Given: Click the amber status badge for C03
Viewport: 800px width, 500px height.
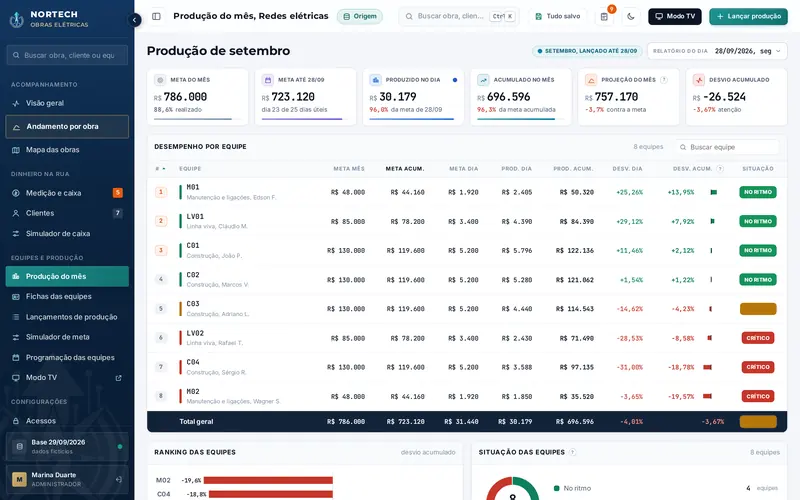Looking at the screenshot, I should [x=758, y=309].
